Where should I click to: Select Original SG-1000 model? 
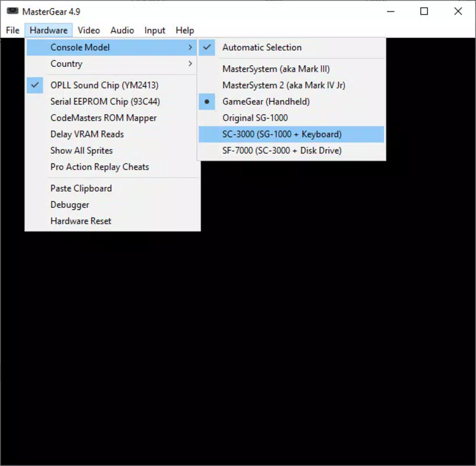click(x=292, y=118)
